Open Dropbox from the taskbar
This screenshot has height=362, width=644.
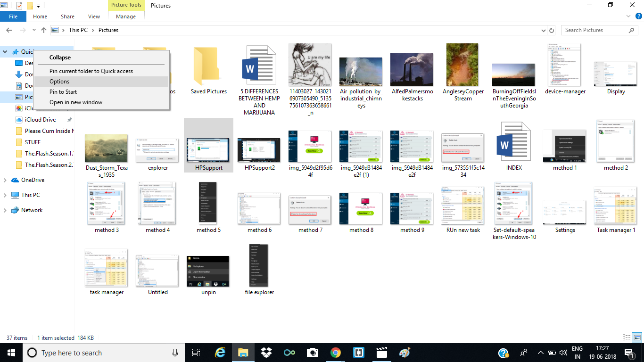click(x=266, y=352)
